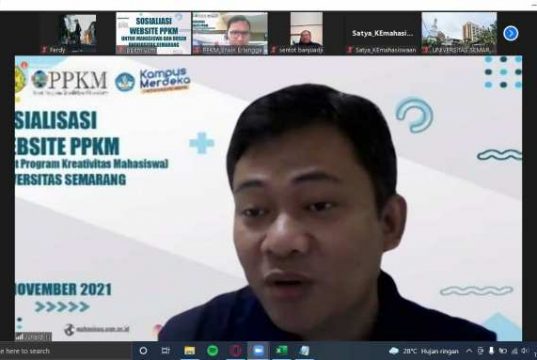Select Ferdy's participant video thumbnail

point(77,33)
